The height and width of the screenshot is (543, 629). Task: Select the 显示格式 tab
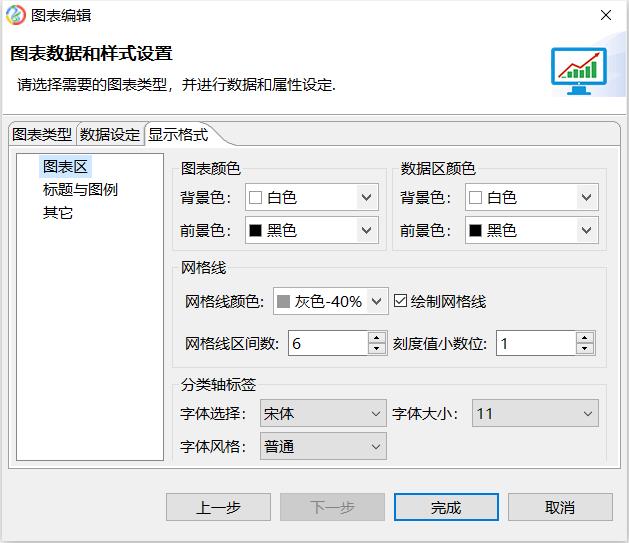178,134
